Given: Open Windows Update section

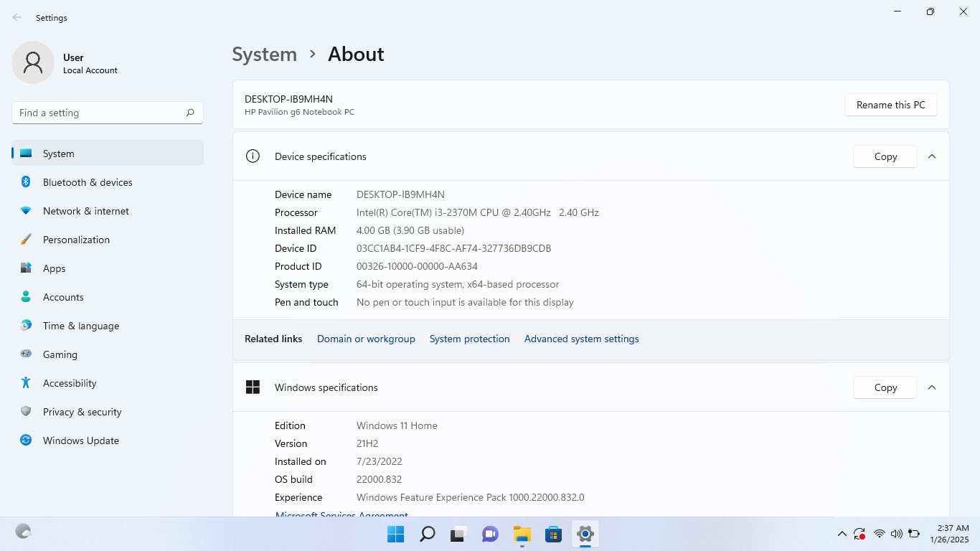Looking at the screenshot, I should (x=108, y=441).
